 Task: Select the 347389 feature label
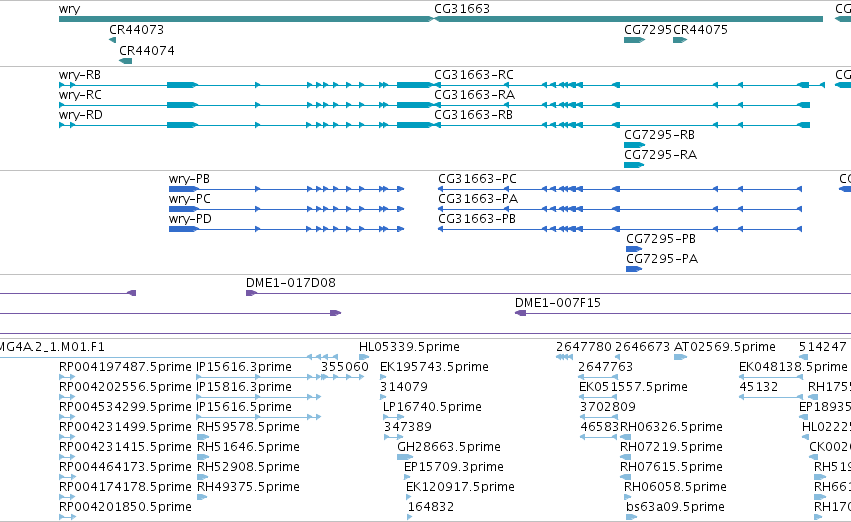[x=408, y=428]
